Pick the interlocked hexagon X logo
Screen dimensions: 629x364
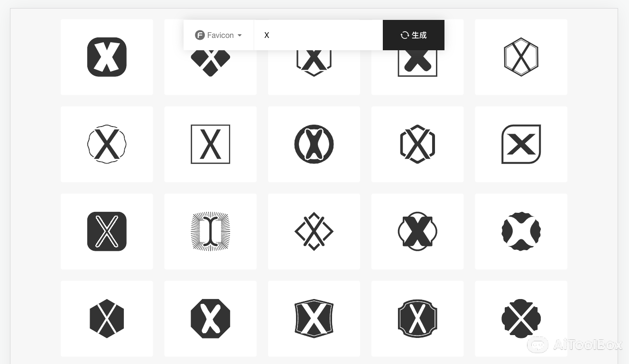(417, 144)
